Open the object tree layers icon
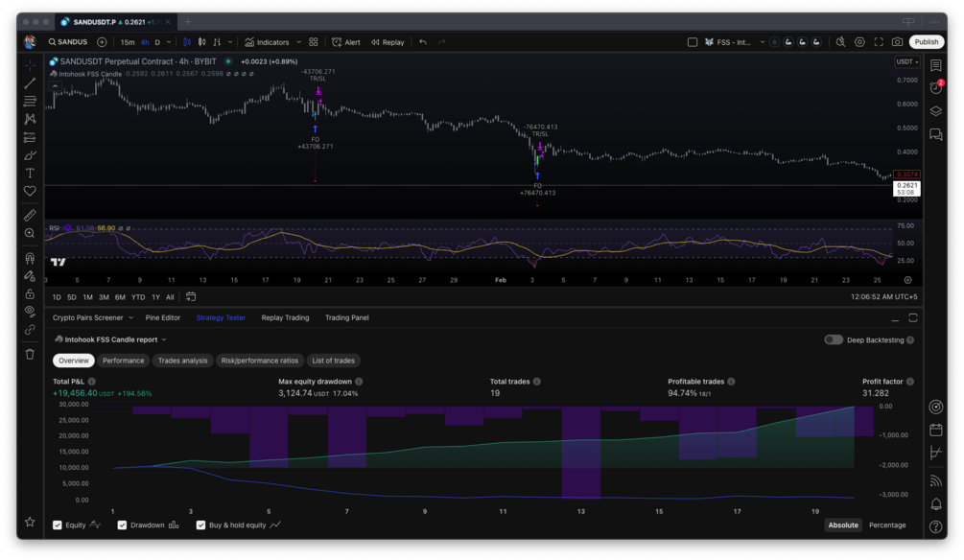The image size is (964, 560). click(936, 111)
